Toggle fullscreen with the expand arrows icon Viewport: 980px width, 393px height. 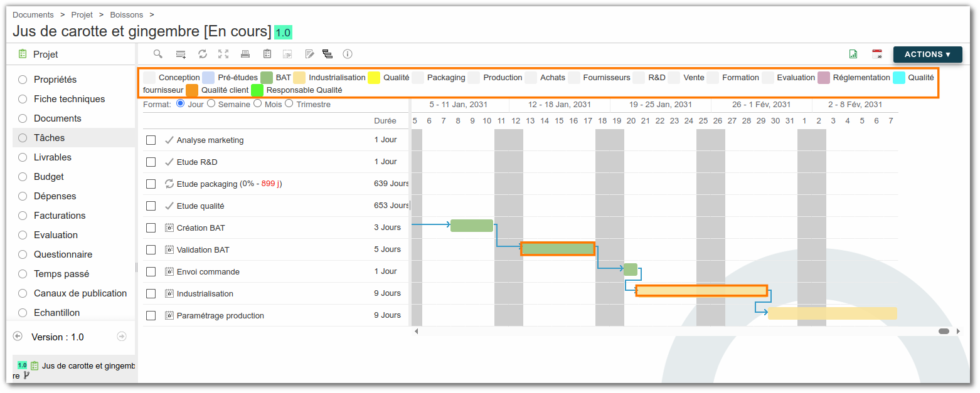(223, 54)
